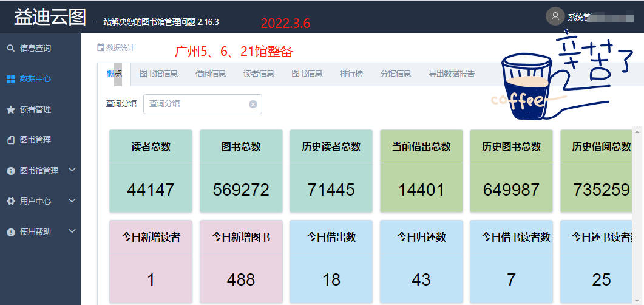Click the 益迪云图 logo title
Image resolution: width=644 pixels, height=305 pixels.
pyautogui.click(x=50, y=17)
